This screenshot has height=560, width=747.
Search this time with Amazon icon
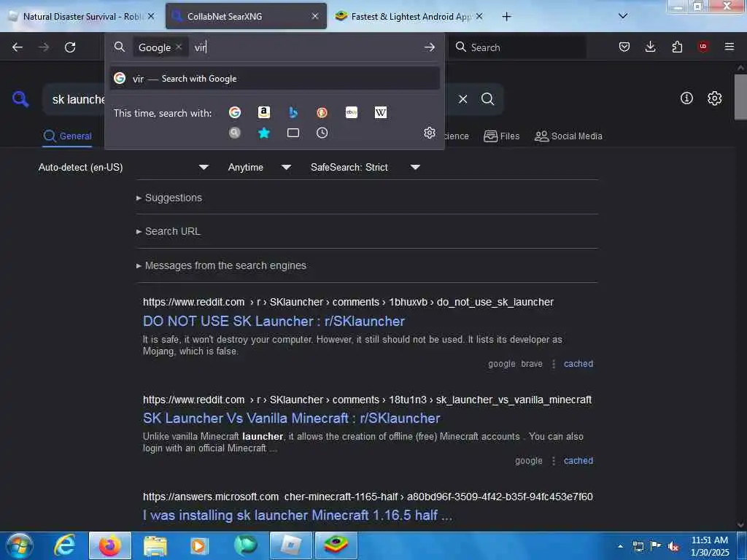pyautogui.click(x=264, y=112)
